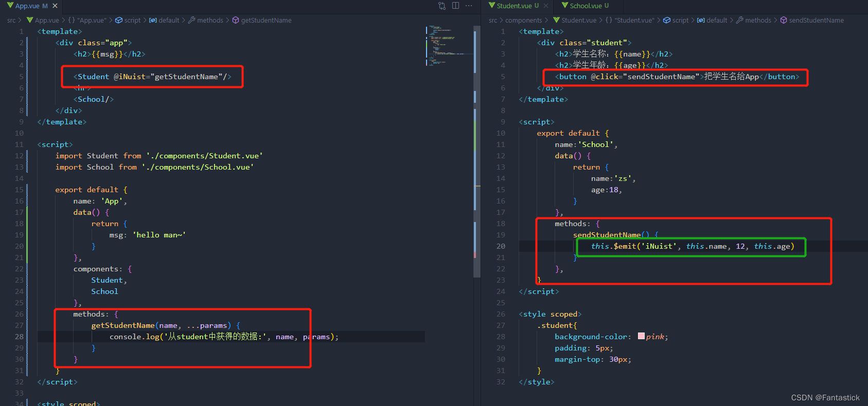Open src breadcrumb in Student.vue editor
Viewport: 868px width, 406px height.
493,20
